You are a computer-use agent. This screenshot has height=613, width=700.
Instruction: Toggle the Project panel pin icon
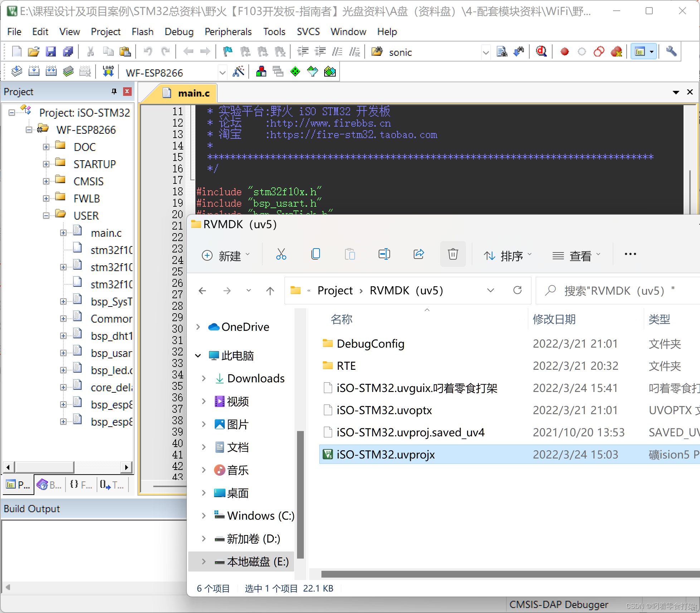(114, 92)
